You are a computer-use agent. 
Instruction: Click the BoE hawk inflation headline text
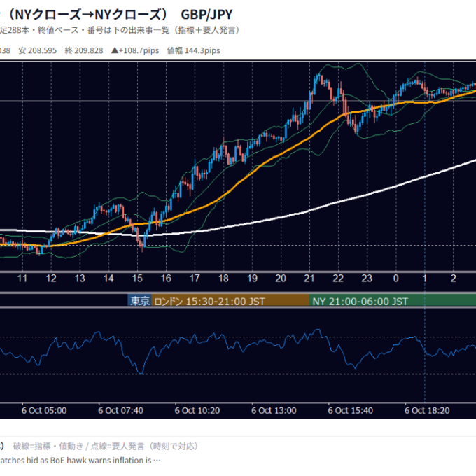tap(80, 461)
